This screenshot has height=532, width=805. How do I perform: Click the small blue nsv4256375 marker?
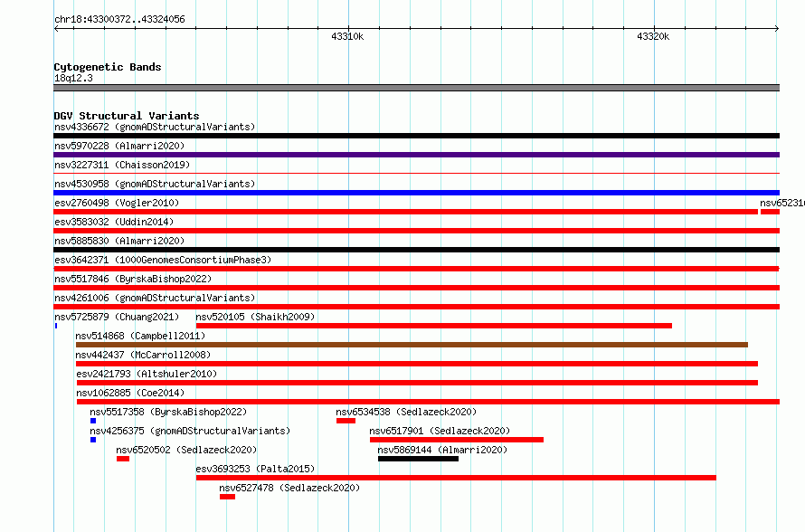[x=93, y=440]
